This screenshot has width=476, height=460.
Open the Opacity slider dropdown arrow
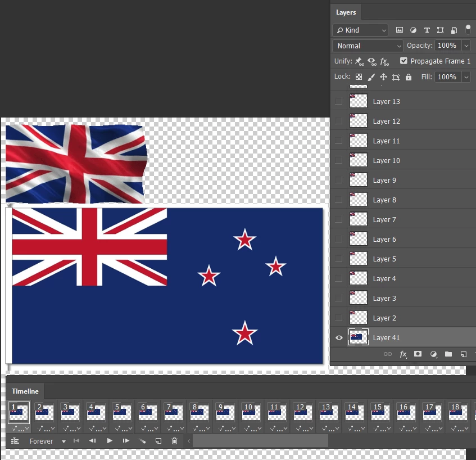click(x=466, y=46)
